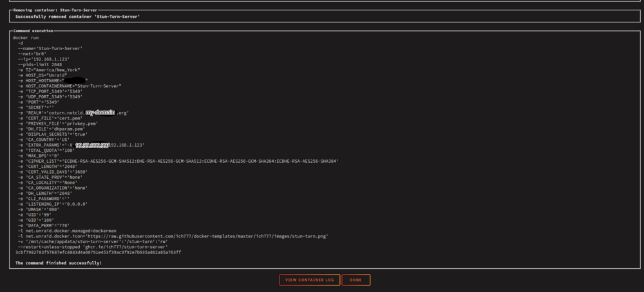Select the container ID hash line

pos(98,252)
